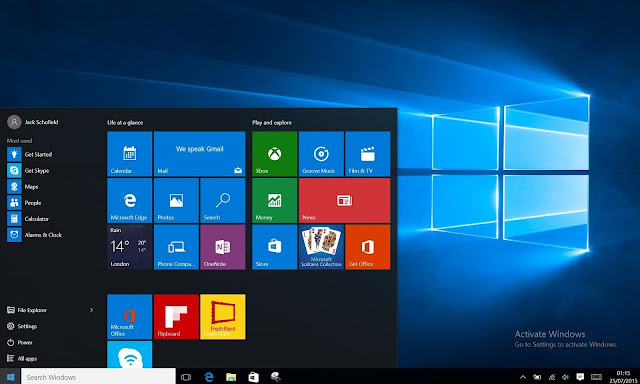Open the Microsoft Edge tile
This screenshot has height=384, width=640.
point(129,200)
